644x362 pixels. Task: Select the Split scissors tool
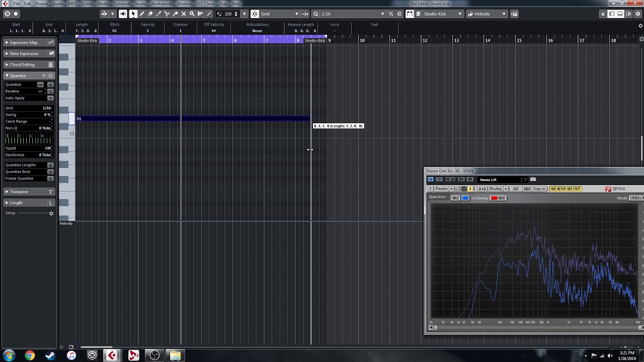(x=167, y=14)
